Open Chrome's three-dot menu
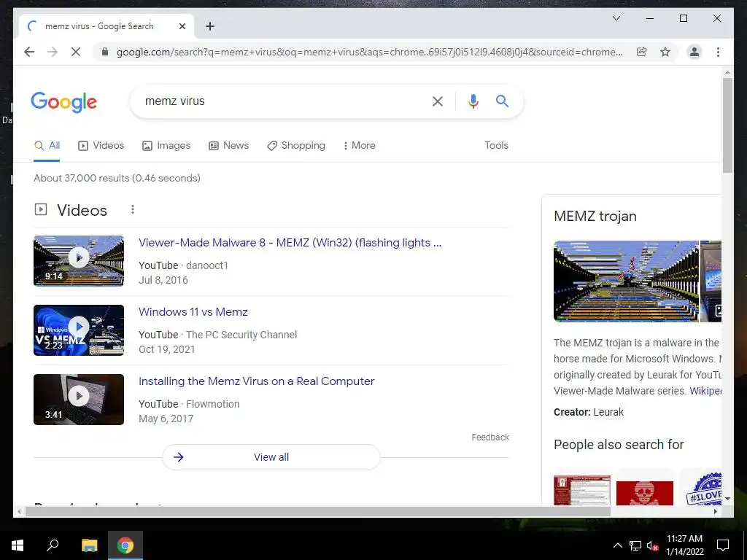Viewport: 747px width, 560px height. (718, 52)
